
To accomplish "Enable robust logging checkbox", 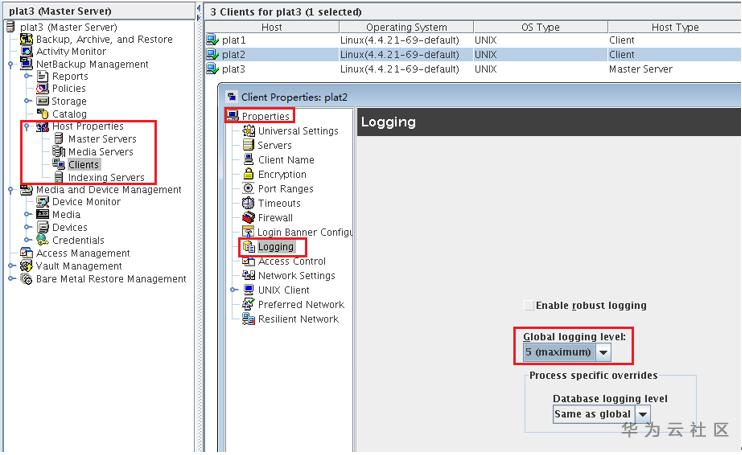I will [x=529, y=305].
